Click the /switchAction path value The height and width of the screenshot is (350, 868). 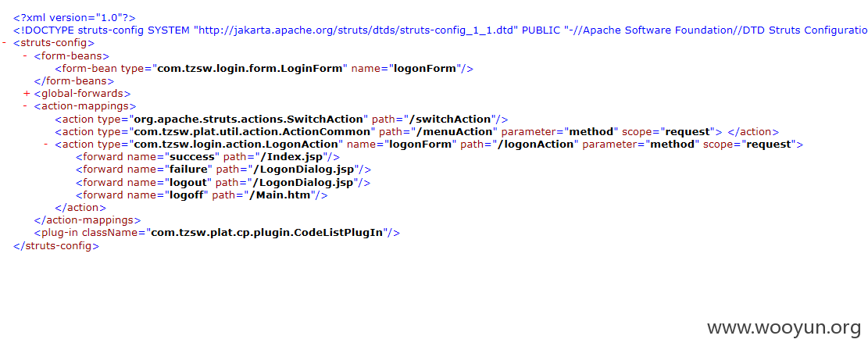tap(450, 119)
